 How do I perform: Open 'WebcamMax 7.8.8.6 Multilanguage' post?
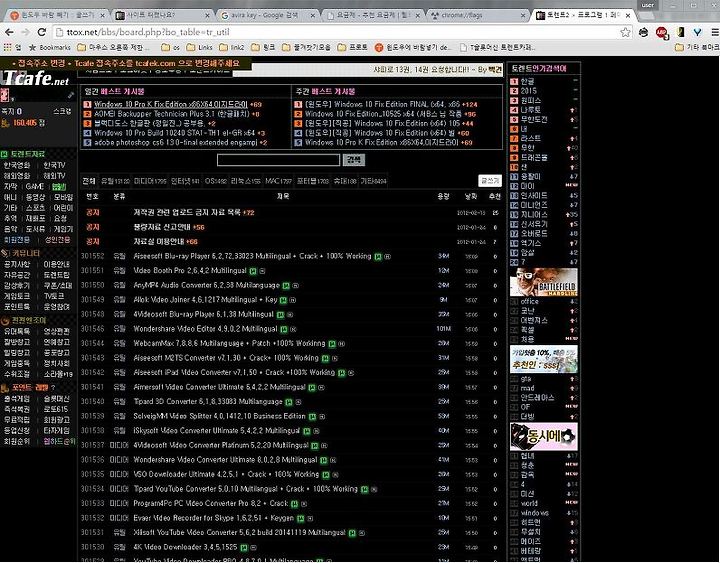pyautogui.click(x=229, y=343)
